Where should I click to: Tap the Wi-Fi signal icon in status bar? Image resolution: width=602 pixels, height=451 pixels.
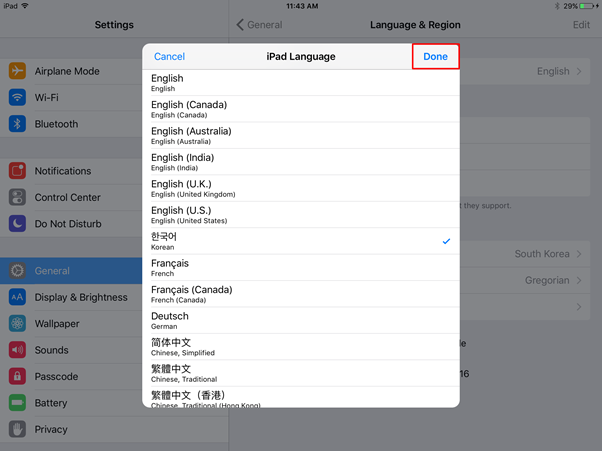point(26,6)
